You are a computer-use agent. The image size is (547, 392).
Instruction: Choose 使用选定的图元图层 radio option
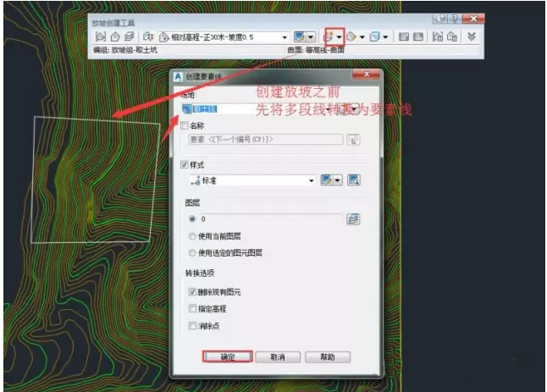(192, 252)
